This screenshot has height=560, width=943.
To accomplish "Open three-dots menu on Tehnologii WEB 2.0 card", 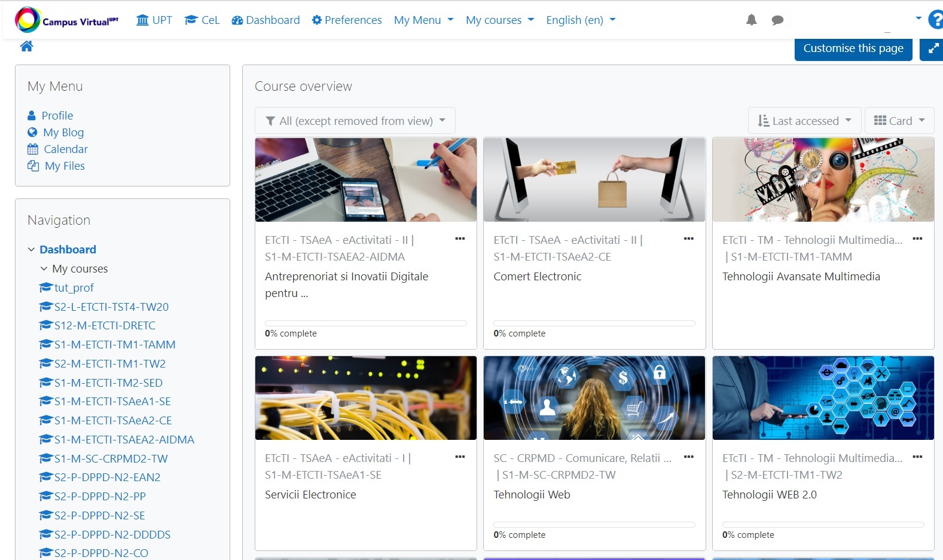I will pos(917,457).
